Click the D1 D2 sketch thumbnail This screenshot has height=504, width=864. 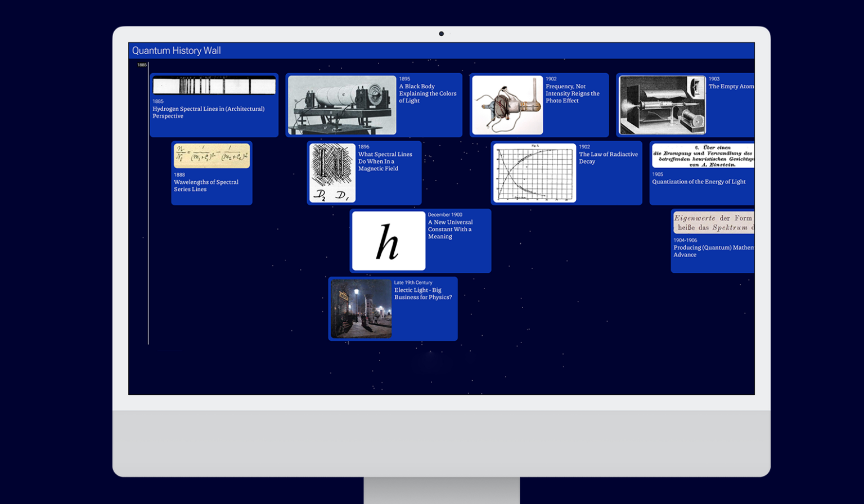point(331,173)
